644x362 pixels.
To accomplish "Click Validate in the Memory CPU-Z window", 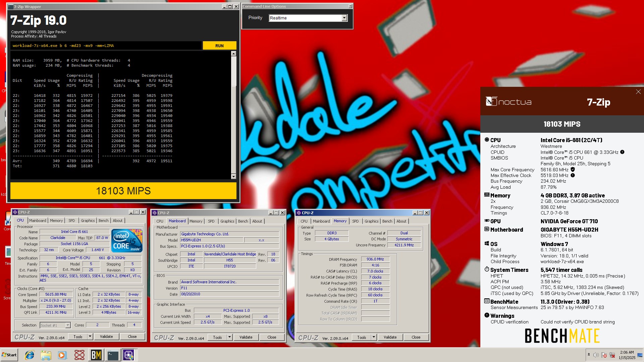I will click(x=390, y=337).
